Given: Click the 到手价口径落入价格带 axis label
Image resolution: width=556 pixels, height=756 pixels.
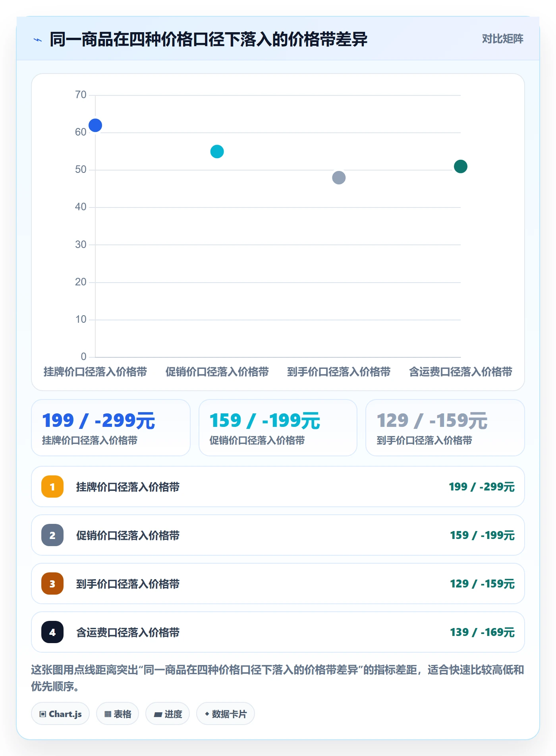Looking at the screenshot, I should pyautogui.click(x=339, y=372).
